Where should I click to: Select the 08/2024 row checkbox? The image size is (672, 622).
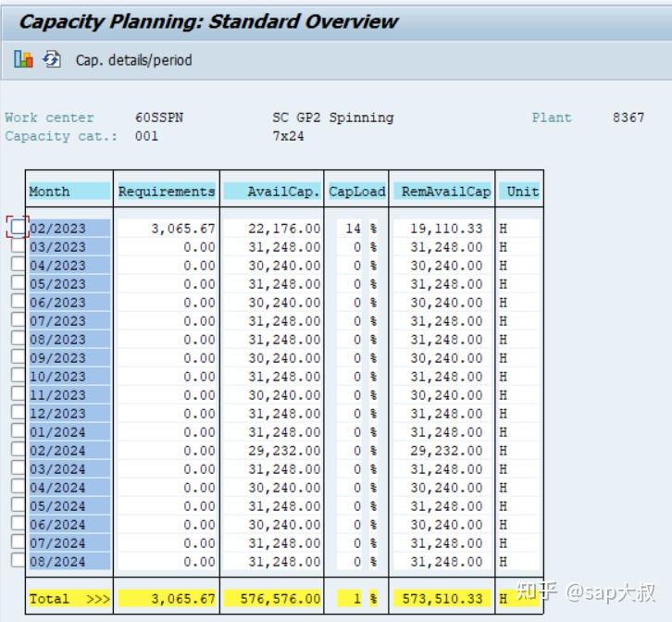click(x=18, y=560)
